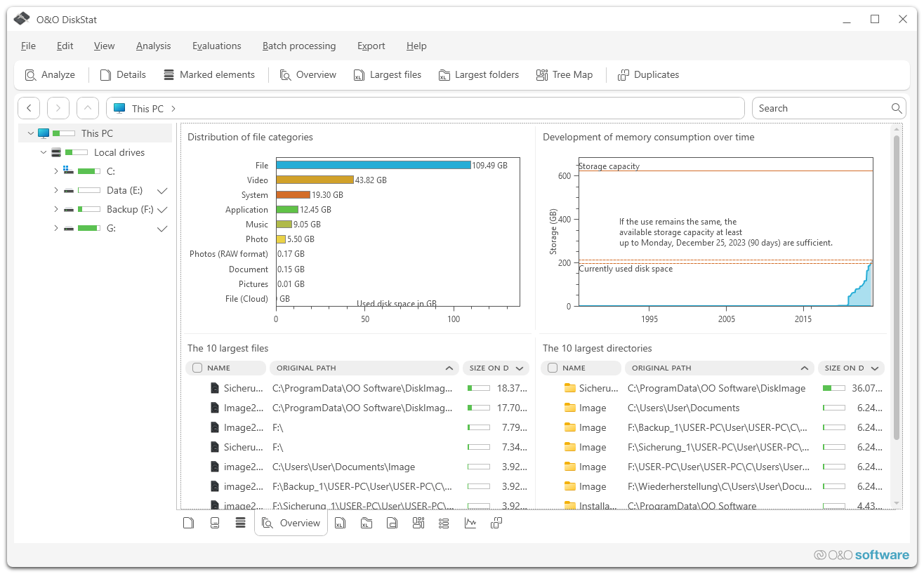924x574 pixels.
Task: Click the blue File bar in the category chart
Action: (x=373, y=165)
